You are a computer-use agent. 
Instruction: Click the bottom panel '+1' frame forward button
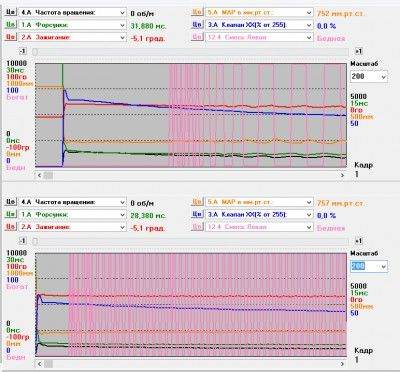tap(359, 241)
